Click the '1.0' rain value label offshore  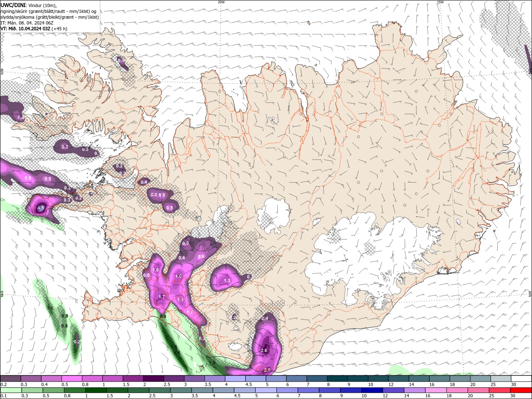212,363
